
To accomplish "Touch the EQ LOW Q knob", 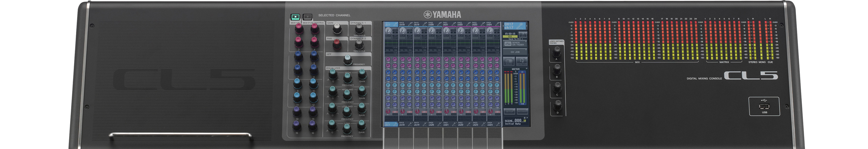I will pos(332,125).
